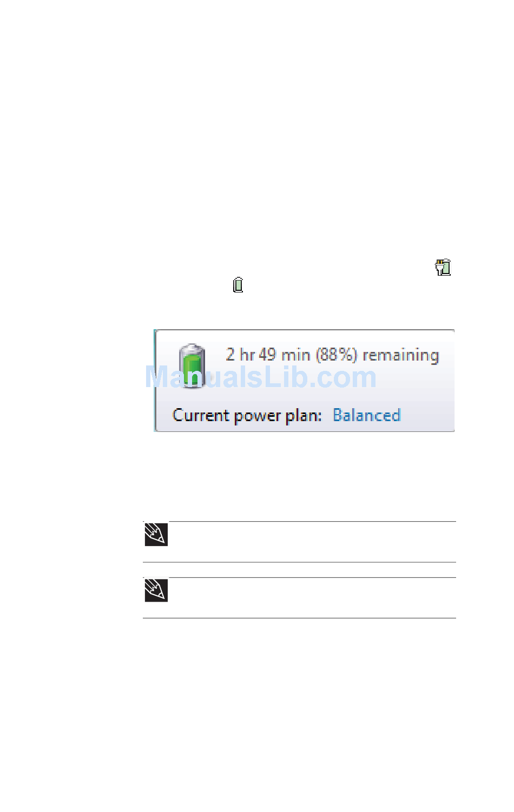Click the line below the second note
The height and width of the screenshot is (812, 514).
point(299,617)
